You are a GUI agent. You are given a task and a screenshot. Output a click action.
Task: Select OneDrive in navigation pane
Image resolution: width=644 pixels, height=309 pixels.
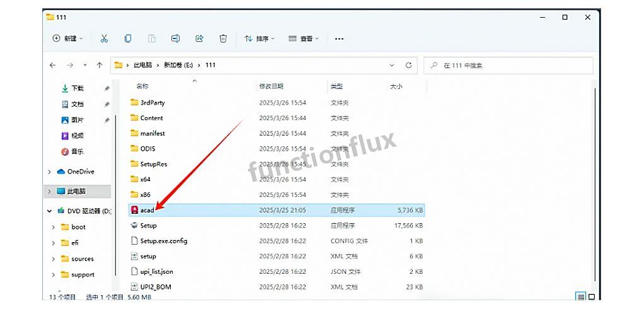76,172
